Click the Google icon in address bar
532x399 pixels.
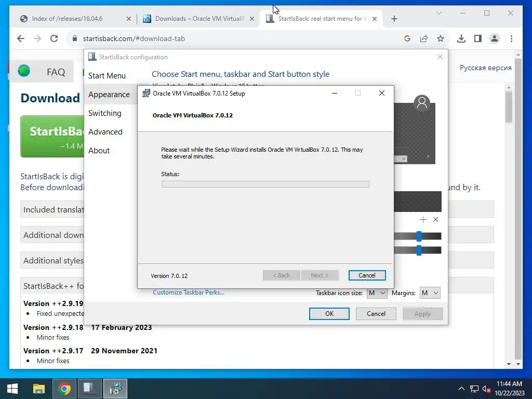point(407,38)
